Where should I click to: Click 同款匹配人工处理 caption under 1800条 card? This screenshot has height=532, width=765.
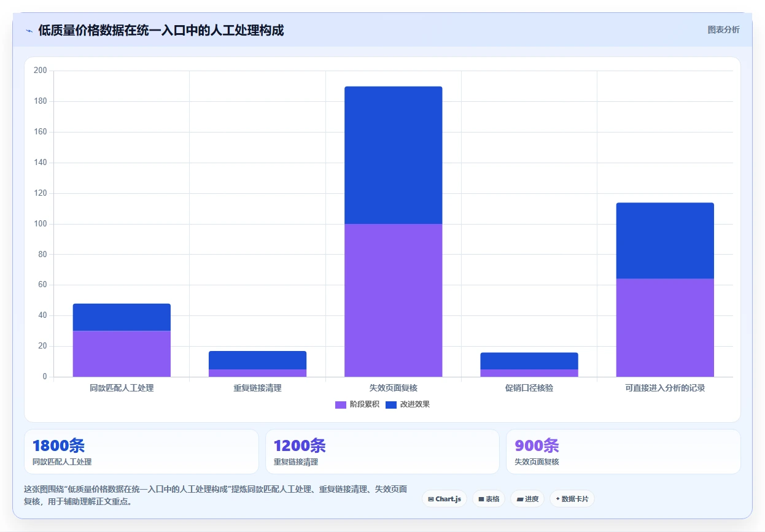pyautogui.click(x=62, y=461)
